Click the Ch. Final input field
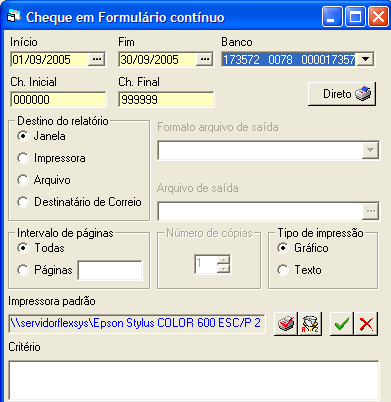Image resolution: width=391 pixels, height=402 pixels. tap(166, 100)
